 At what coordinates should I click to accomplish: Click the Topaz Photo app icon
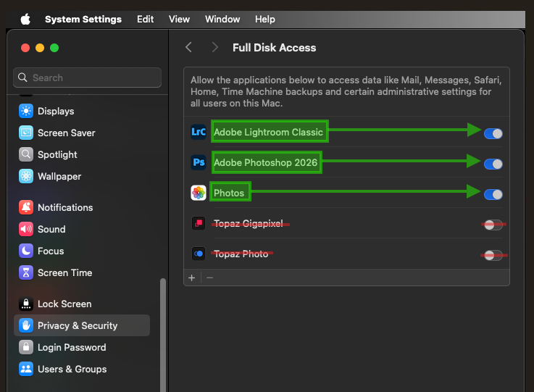coord(199,254)
